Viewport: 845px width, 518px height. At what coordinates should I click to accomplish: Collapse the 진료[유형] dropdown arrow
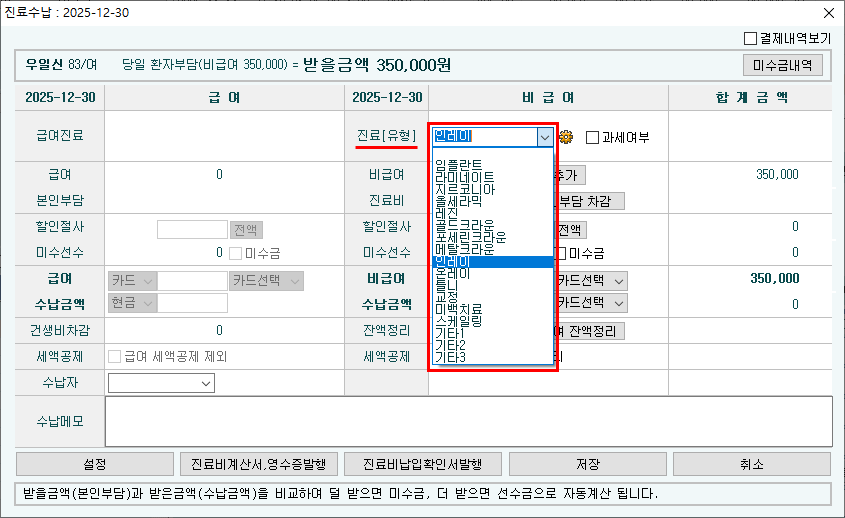[544, 137]
